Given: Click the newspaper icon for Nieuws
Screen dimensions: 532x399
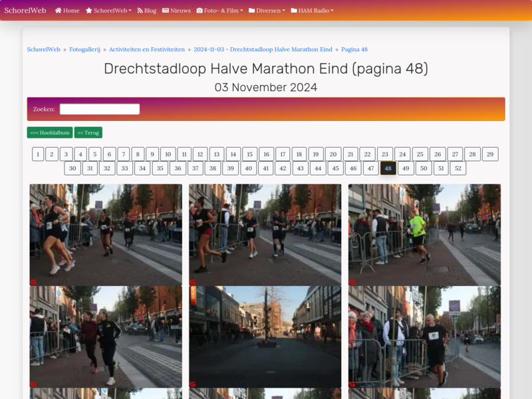Looking at the screenshot, I should click(x=166, y=11).
